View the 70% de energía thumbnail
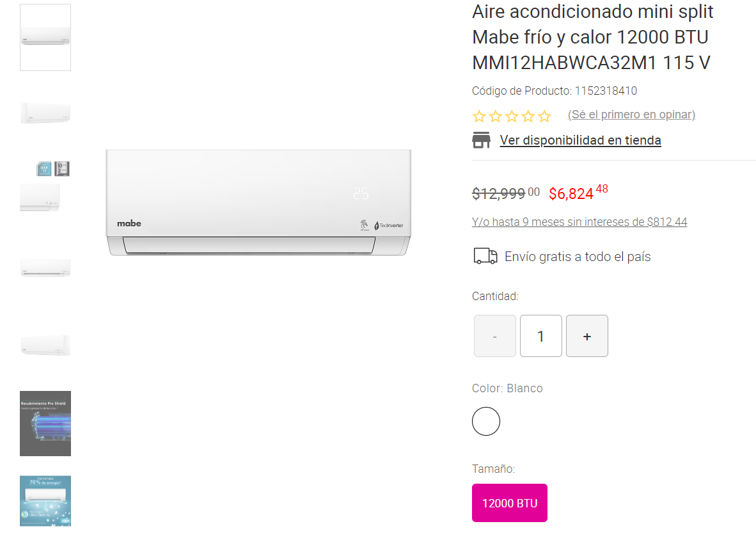Image resolution: width=756 pixels, height=540 pixels. (45, 500)
